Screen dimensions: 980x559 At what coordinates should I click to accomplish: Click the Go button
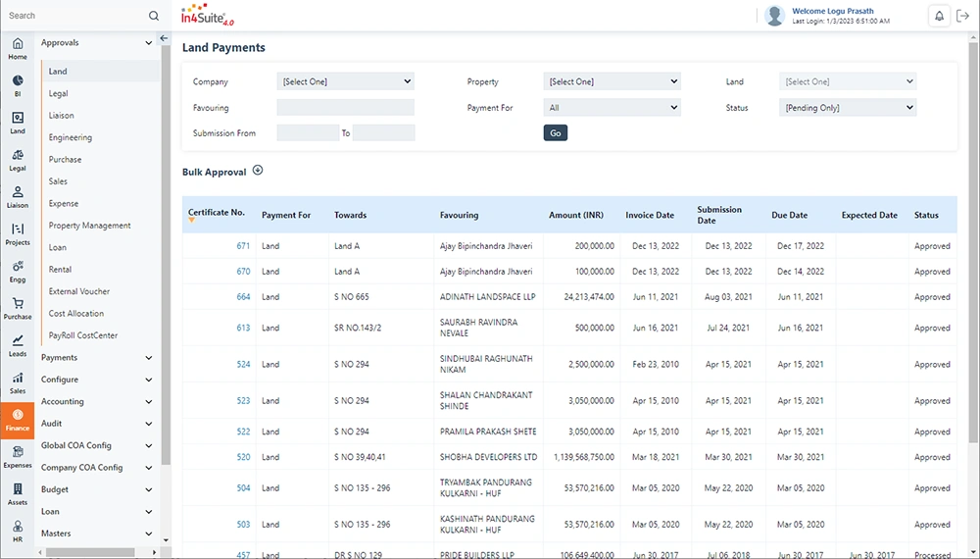[x=555, y=133]
